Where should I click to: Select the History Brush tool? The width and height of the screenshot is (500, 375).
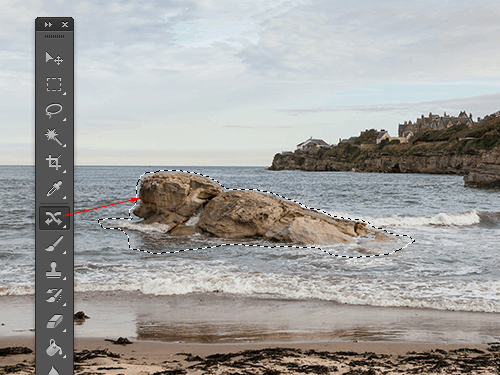click(x=54, y=295)
